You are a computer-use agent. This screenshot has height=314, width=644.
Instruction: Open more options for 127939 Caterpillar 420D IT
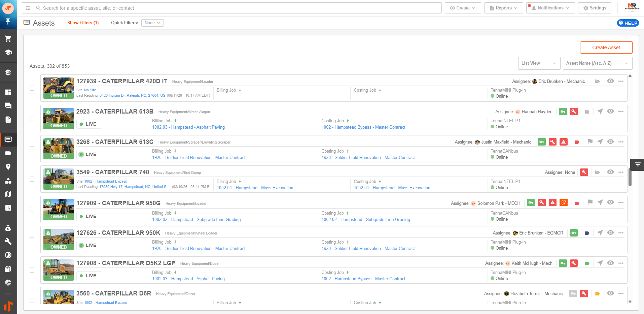tap(621, 81)
